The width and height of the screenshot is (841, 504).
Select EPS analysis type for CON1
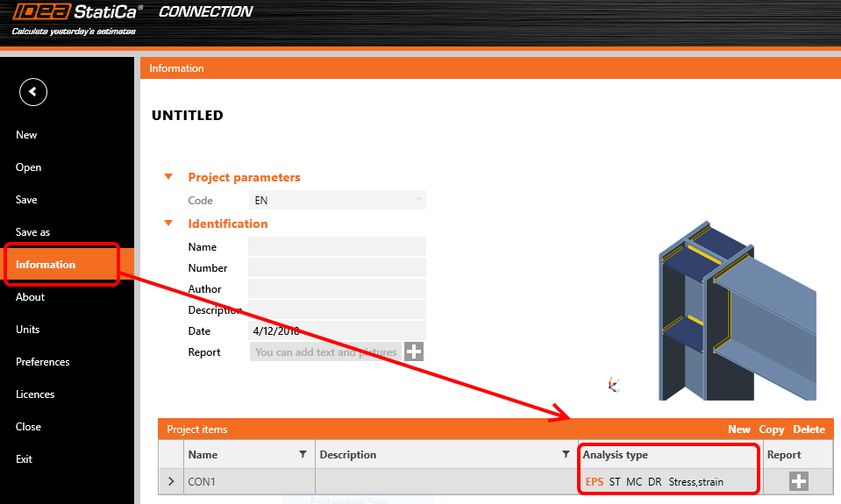point(595,481)
